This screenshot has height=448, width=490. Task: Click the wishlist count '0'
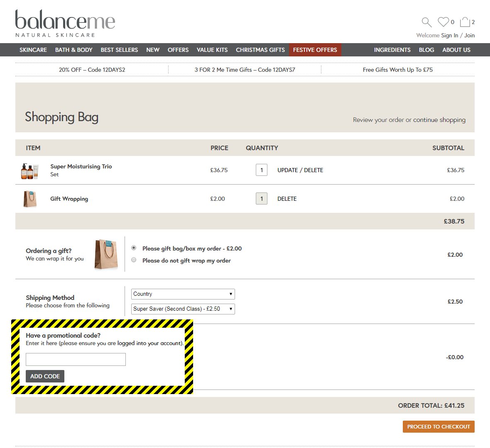pos(453,22)
